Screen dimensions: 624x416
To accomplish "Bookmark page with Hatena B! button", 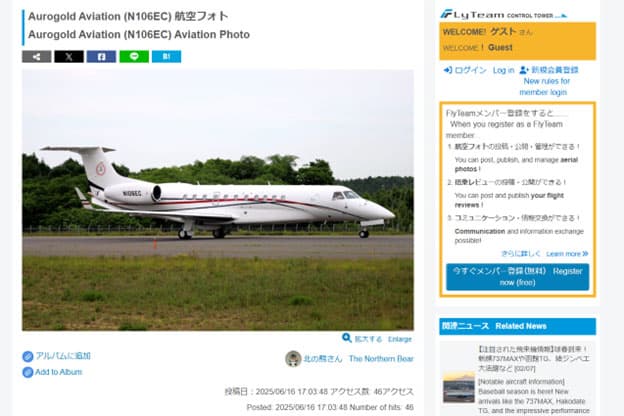I will (166, 57).
